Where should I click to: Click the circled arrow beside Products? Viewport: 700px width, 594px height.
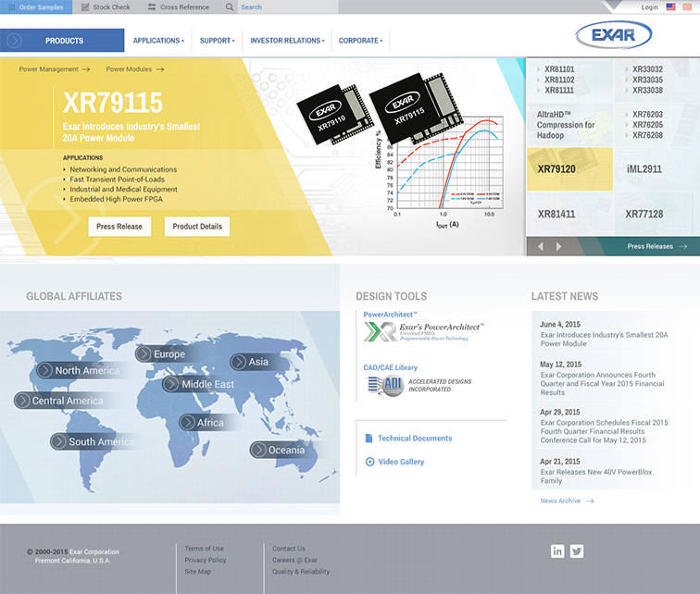(14, 41)
